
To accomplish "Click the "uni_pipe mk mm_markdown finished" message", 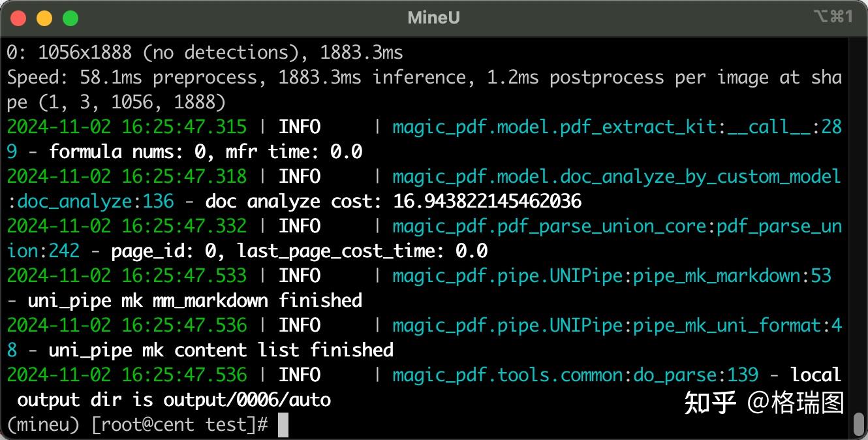I will tap(195, 300).
